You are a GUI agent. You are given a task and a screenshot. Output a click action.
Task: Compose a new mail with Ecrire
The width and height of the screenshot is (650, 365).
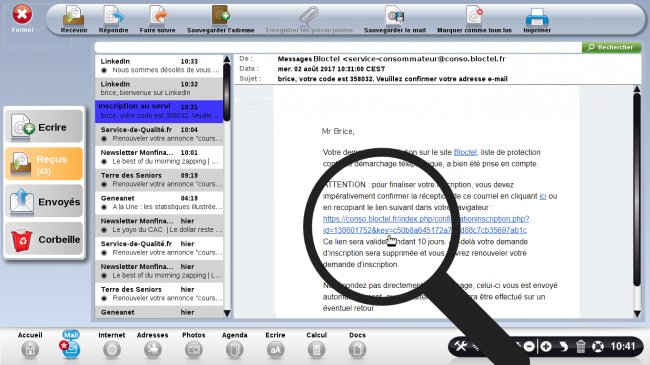click(x=44, y=127)
